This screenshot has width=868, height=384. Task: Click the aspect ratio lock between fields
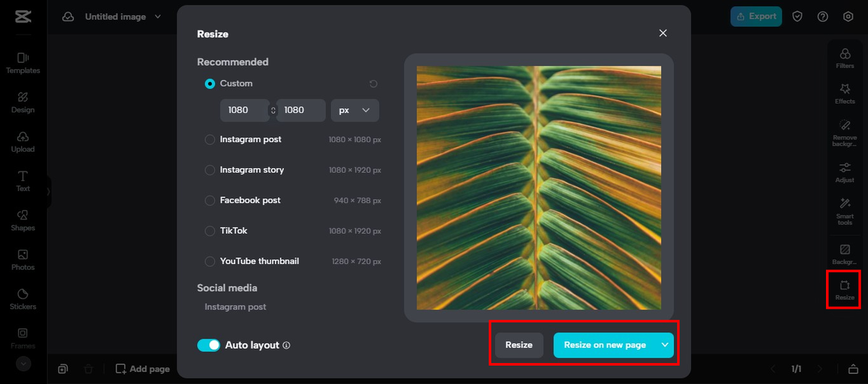pyautogui.click(x=273, y=110)
